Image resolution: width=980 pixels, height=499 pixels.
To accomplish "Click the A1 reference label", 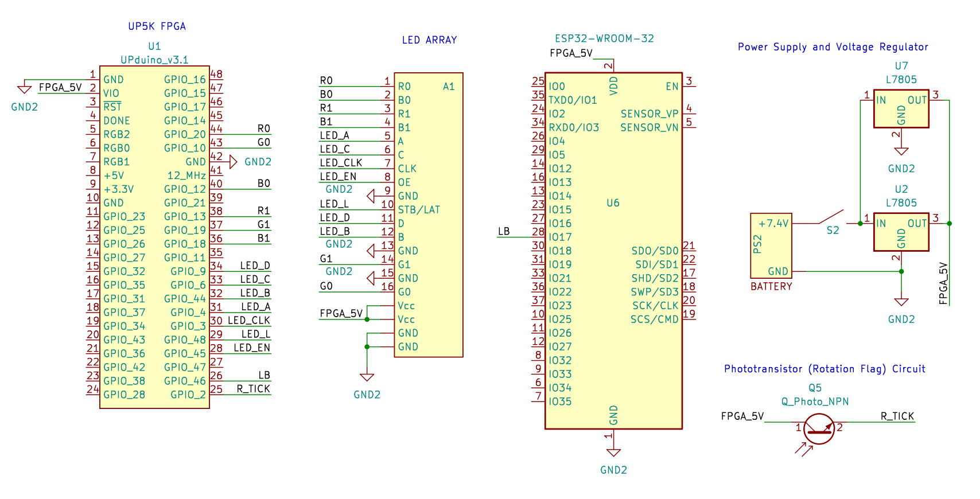I will (449, 87).
